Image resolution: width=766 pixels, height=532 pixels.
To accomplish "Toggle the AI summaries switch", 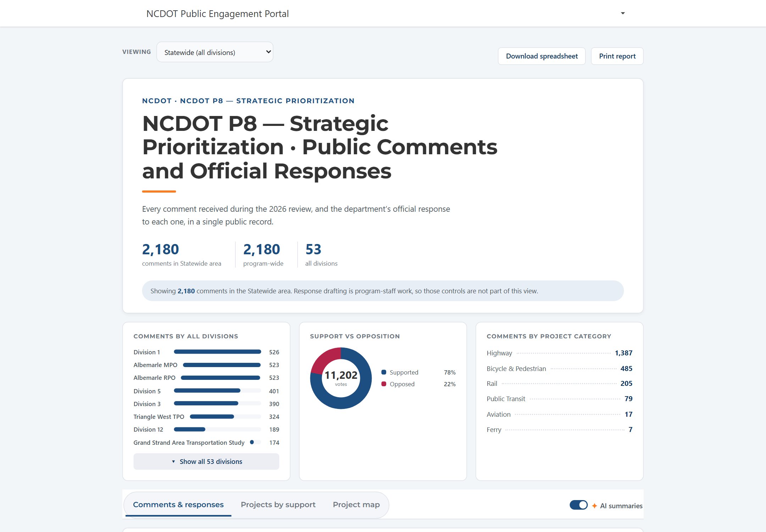I will click(578, 505).
